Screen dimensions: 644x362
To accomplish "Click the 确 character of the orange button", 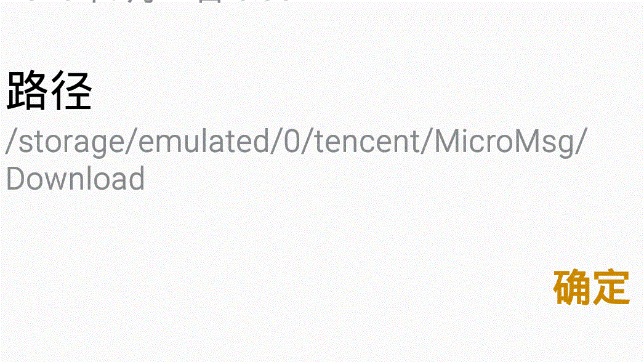I will tap(571, 288).
